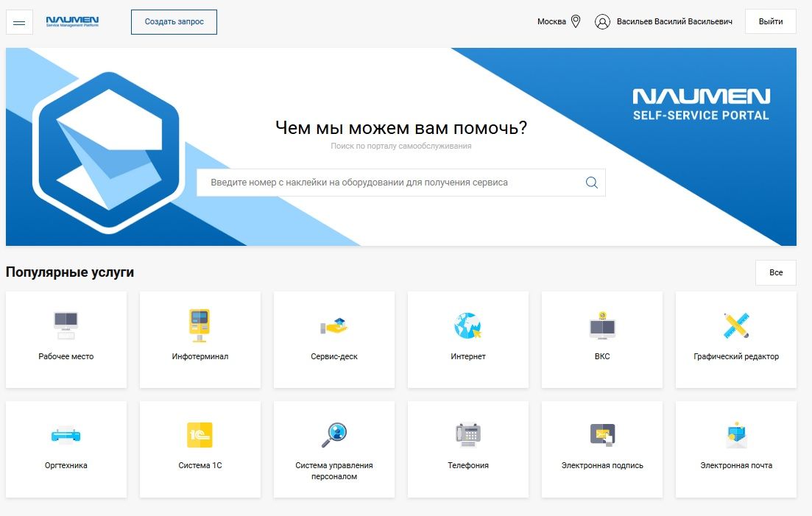Click the Система 1С label
This screenshot has width=812, height=516.
coord(200,465)
